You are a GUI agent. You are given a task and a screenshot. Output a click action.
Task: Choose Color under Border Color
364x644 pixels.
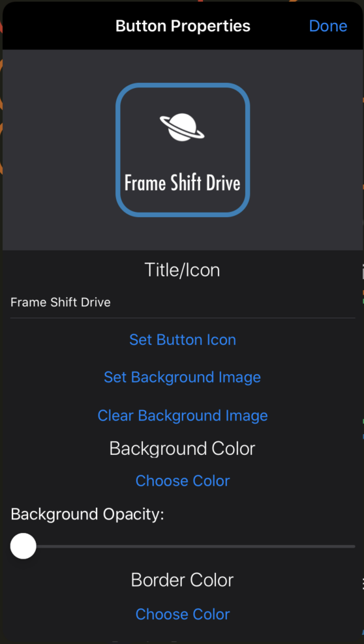183,614
